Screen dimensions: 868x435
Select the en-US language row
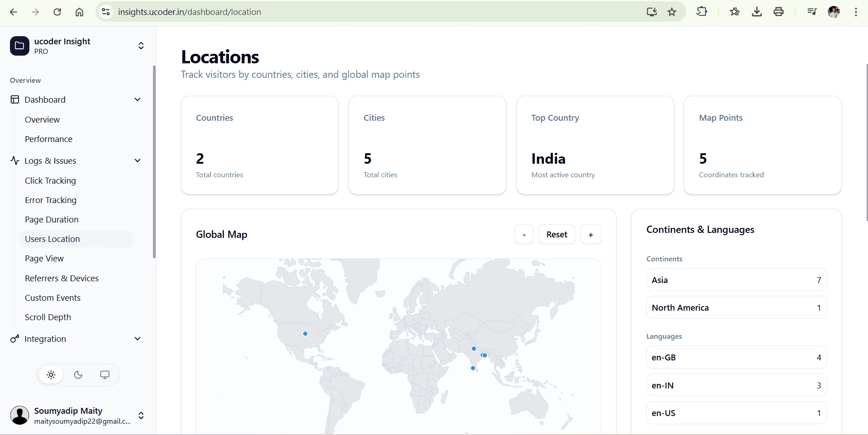click(x=736, y=413)
